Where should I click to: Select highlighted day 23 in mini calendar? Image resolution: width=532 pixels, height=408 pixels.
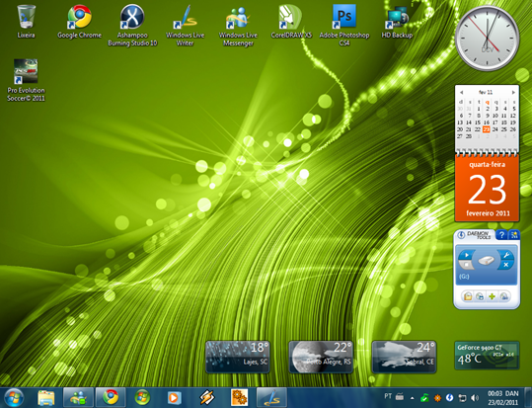(487, 129)
